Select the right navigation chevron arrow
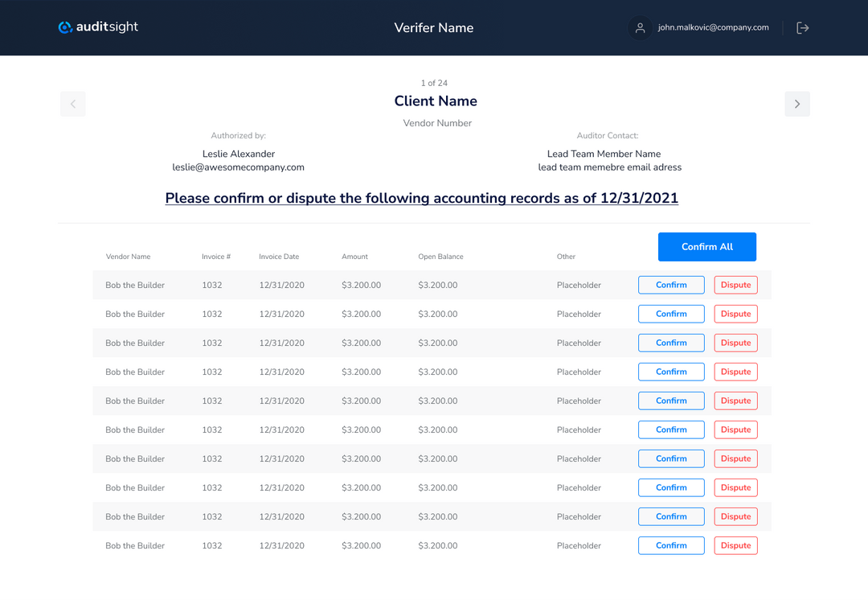Screen dimensions: 868x600 (x=796, y=104)
